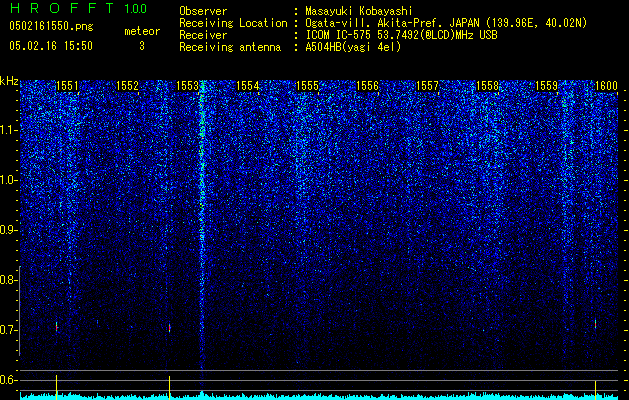Image resolution: width=629 pixels, height=400 pixels.
Task: Click the Ogata-vill. Akita-Pref. JAPAN location text
Action: click(446, 23)
